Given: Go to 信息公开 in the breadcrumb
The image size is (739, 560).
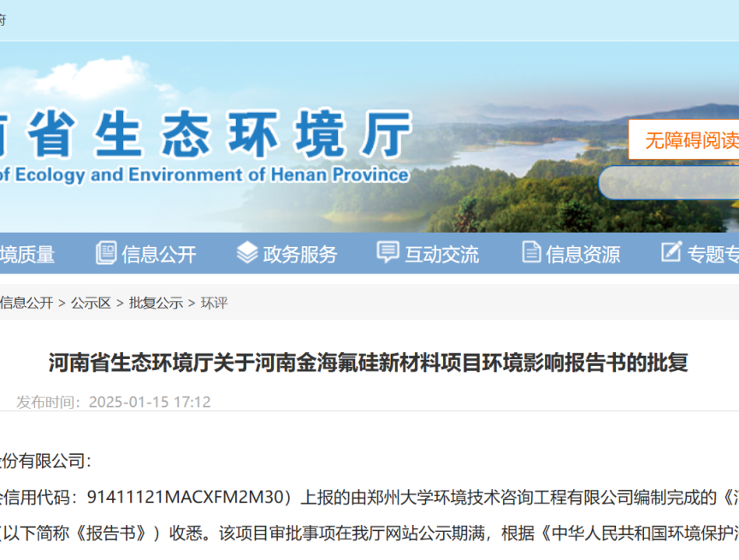Looking at the screenshot, I should click(x=27, y=303).
